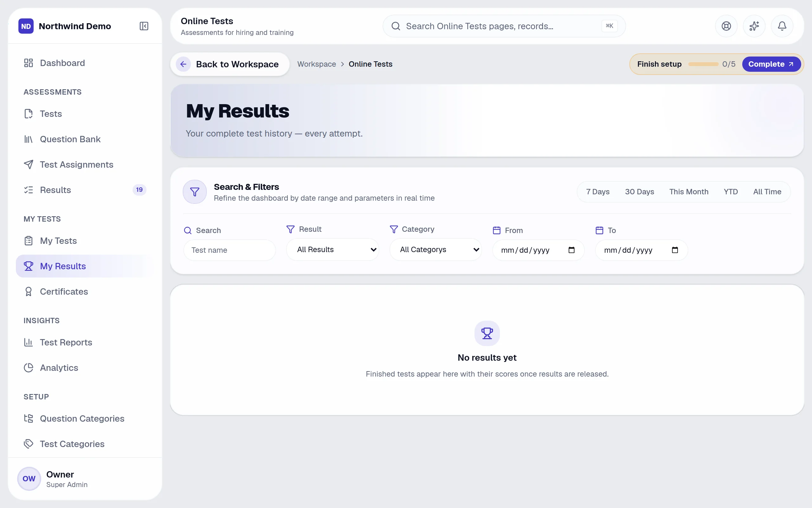Click the trophy icon above No results yet
This screenshot has height=508, width=812.
[x=487, y=333]
